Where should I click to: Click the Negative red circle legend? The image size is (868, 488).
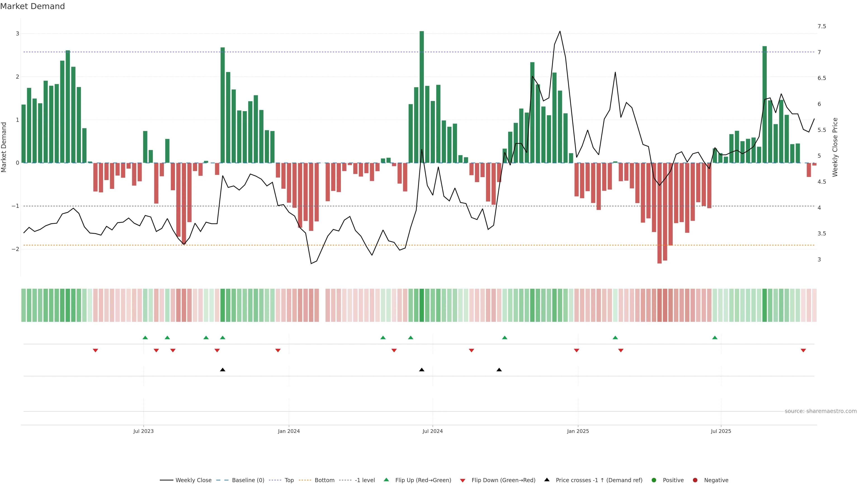click(695, 480)
